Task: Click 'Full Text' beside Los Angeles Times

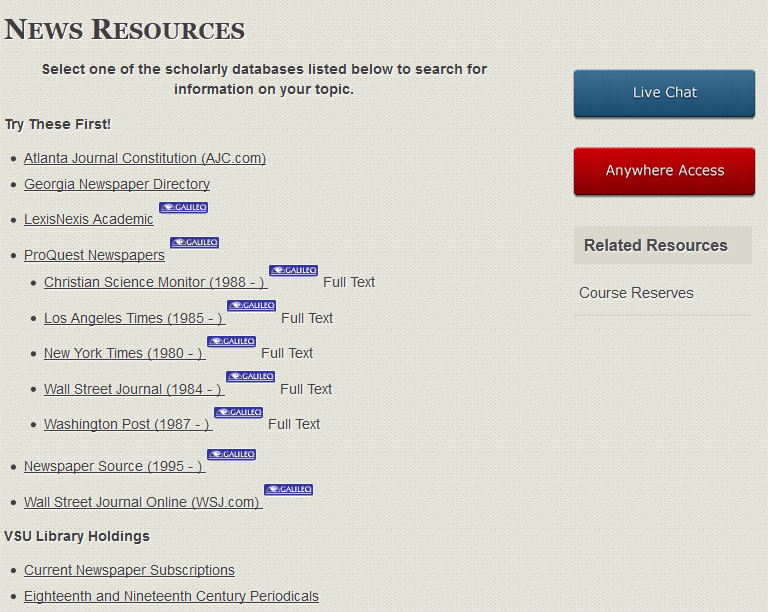Action: (307, 318)
